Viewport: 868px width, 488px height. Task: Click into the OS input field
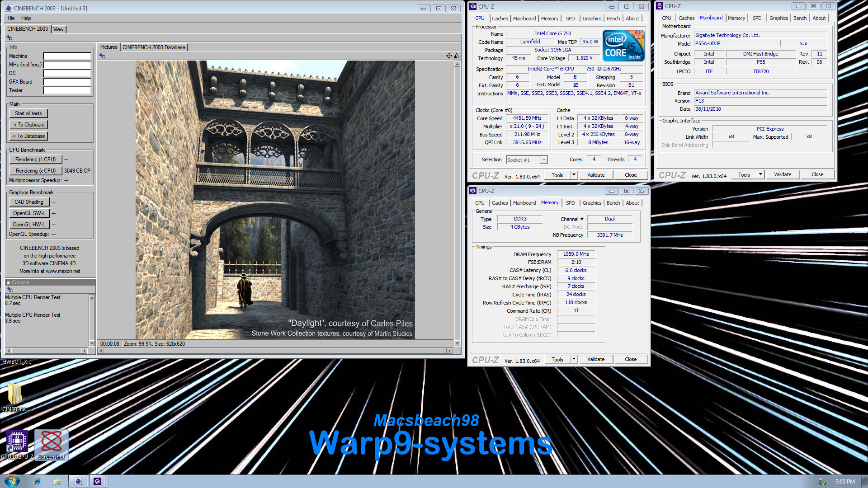tap(67, 73)
